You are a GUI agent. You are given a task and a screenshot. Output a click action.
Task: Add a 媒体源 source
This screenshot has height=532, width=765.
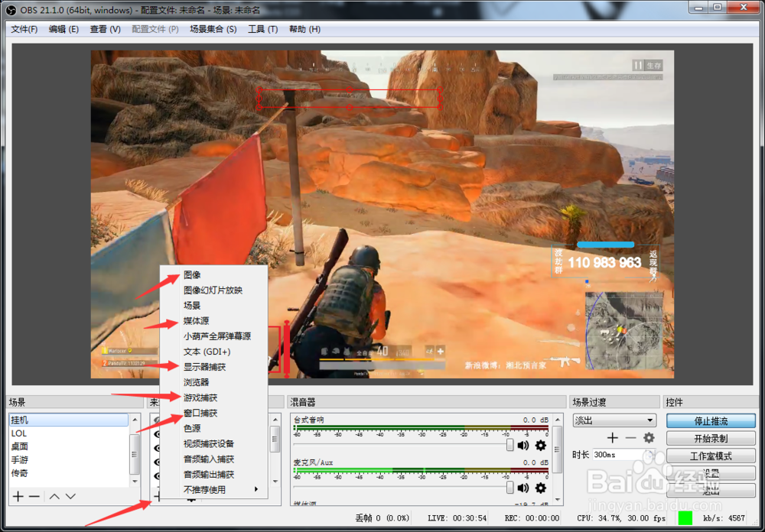pyautogui.click(x=213, y=321)
